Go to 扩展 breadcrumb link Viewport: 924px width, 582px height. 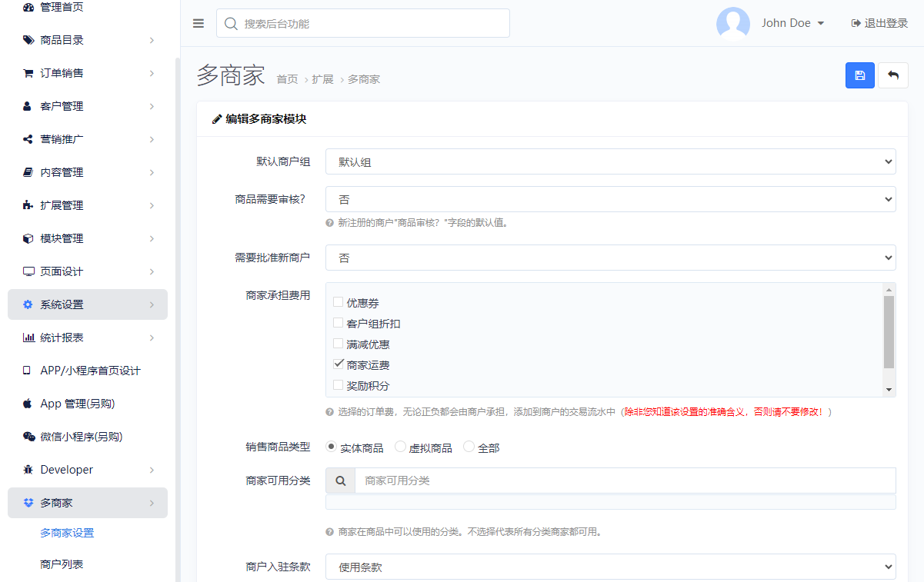pos(322,79)
